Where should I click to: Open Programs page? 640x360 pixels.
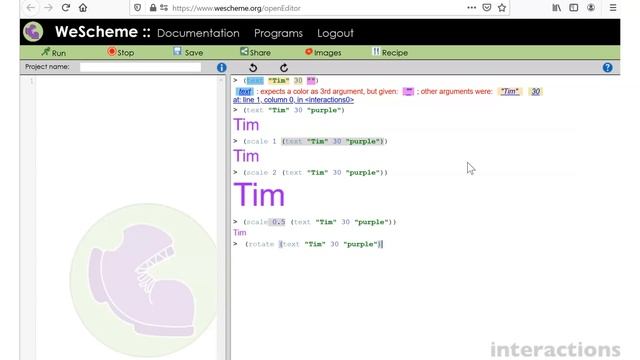click(x=278, y=33)
